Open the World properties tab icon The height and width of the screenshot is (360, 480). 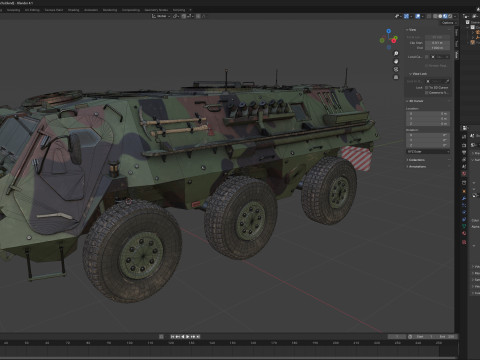[464, 174]
